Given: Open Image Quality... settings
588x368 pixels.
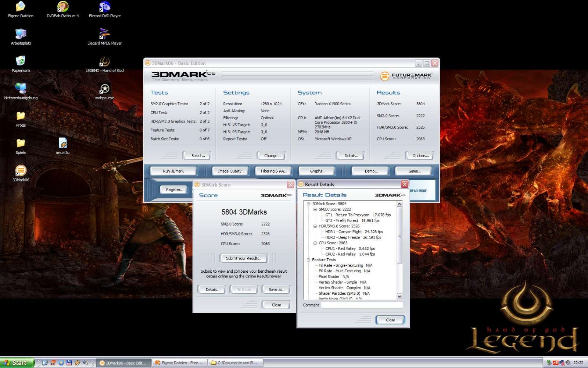Looking at the screenshot, I should pyautogui.click(x=231, y=171).
